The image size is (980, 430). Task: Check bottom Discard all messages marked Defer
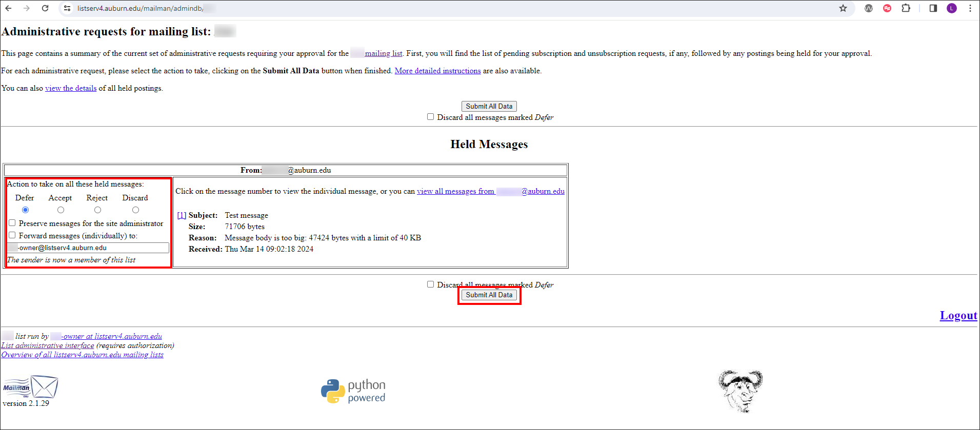(430, 284)
